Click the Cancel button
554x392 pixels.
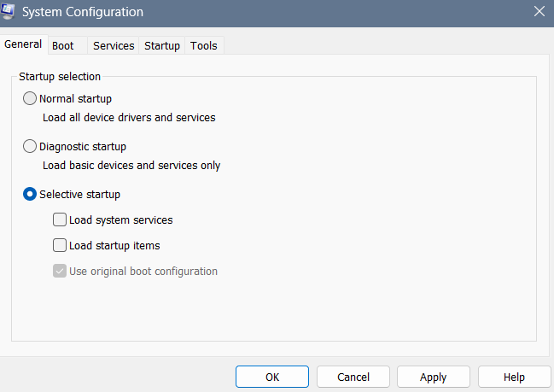[x=353, y=377]
